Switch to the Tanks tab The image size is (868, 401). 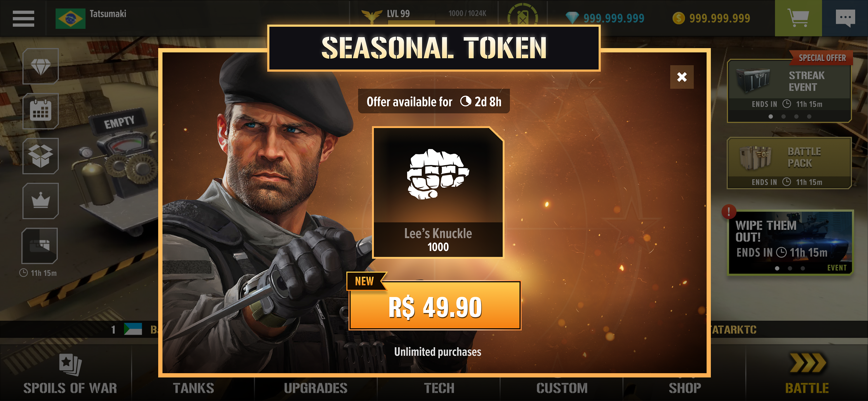point(193,388)
